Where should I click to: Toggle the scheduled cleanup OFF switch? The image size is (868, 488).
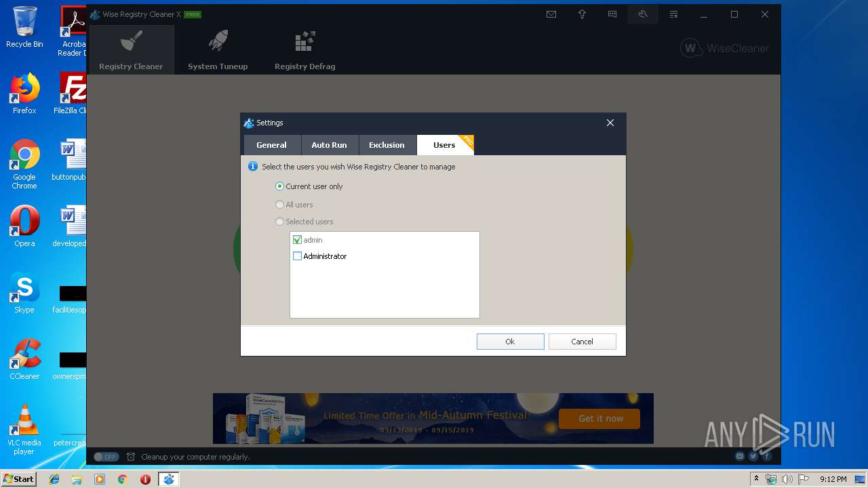pos(106,457)
